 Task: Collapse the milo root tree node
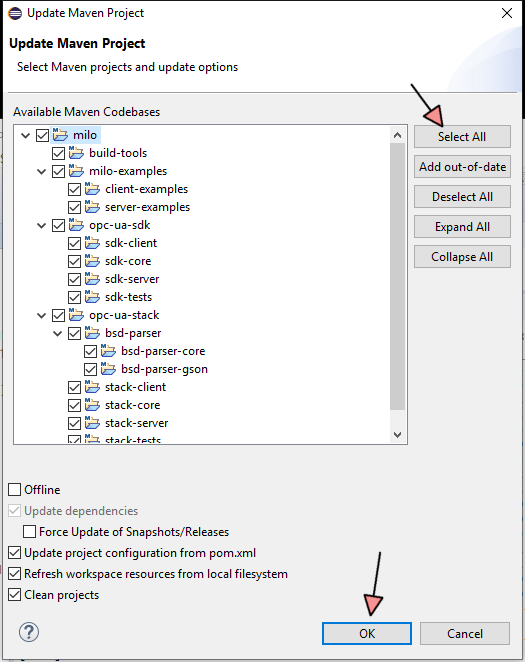(x=26, y=136)
